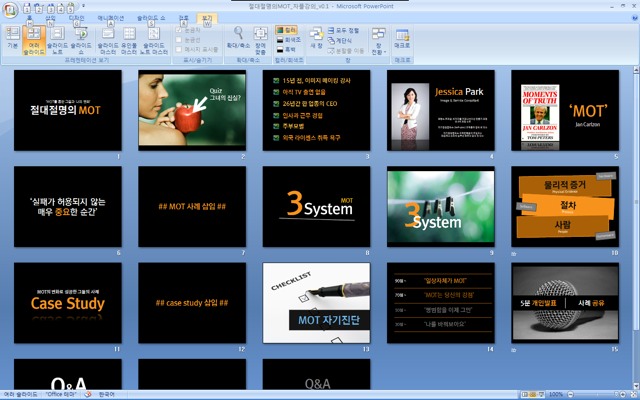Open the Animations (애니메이션) ribbon tab
The height and width of the screenshot is (400, 640).
click(x=111, y=18)
